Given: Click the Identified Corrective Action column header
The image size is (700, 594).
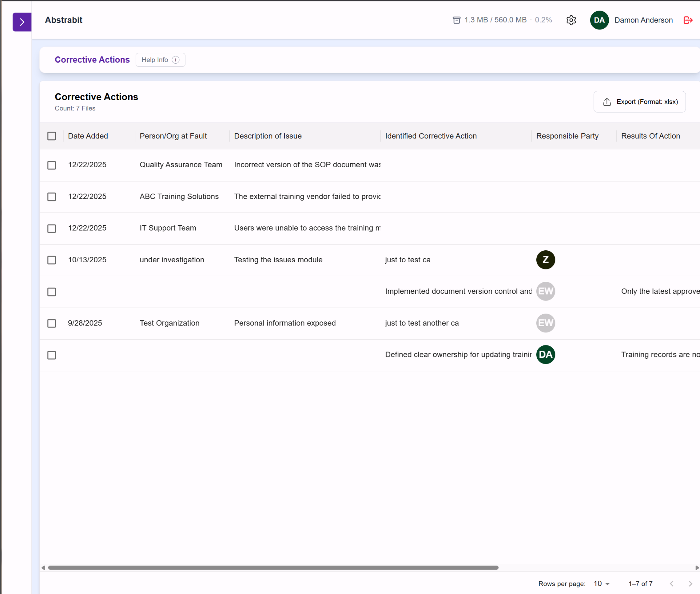Looking at the screenshot, I should tap(431, 136).
